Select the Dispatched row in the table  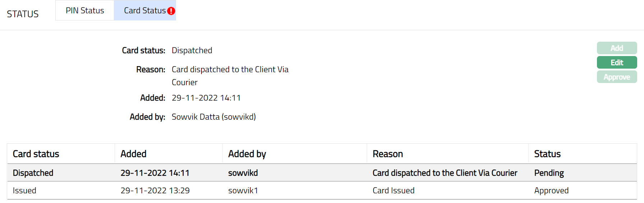(x=33, y=173)
